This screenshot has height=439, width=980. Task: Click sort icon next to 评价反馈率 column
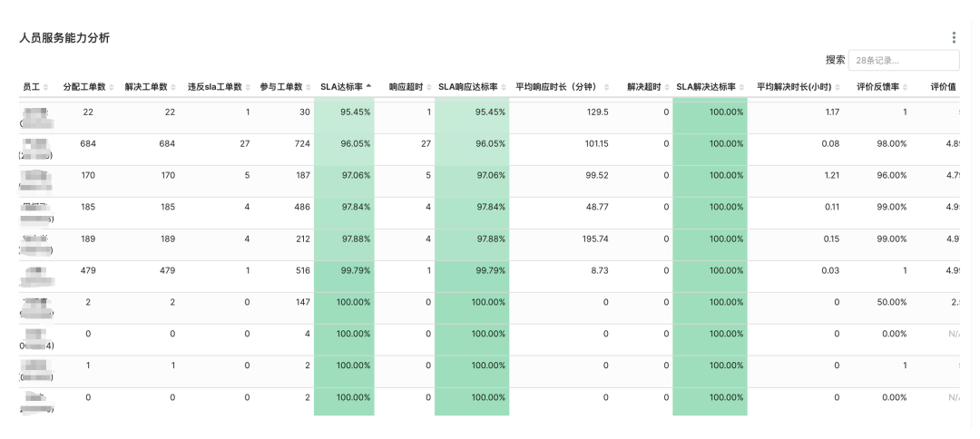click(906, 87)
